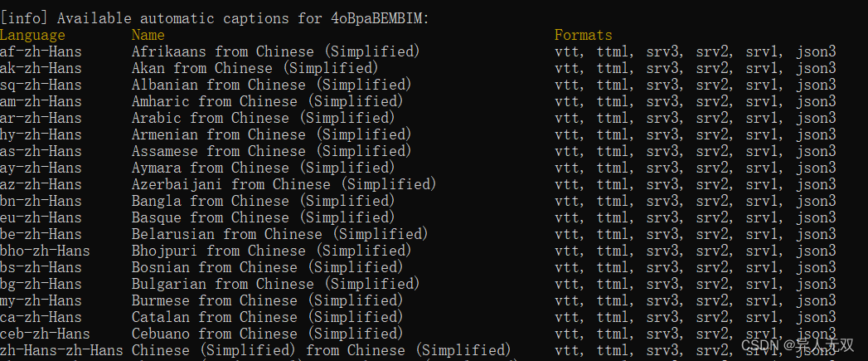This screenshot has height=361, width=868.
Task: Select Armenian from Chinese (Simplified) text
Action: (271, 135)
